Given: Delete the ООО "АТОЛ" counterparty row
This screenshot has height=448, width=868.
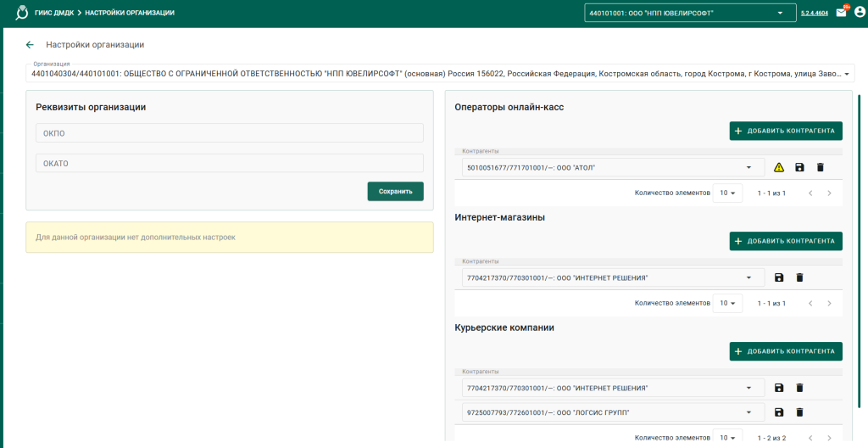Looking at the screenshot, I should [821, 167].
